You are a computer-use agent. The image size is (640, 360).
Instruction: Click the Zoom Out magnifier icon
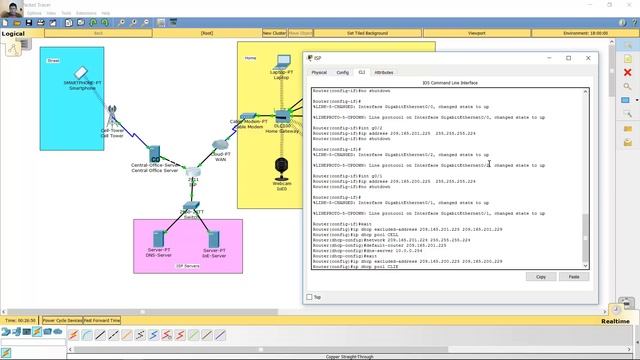[x=146, y=22]
